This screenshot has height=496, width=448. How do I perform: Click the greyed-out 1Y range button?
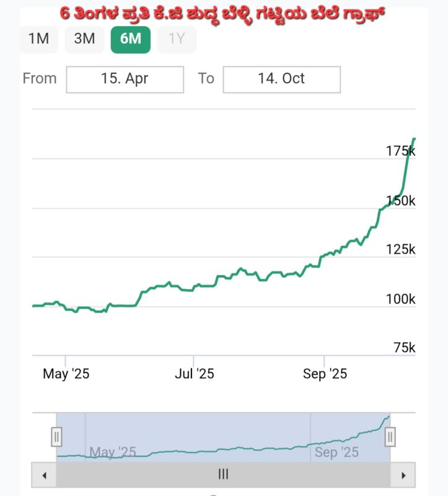[177, 39]
